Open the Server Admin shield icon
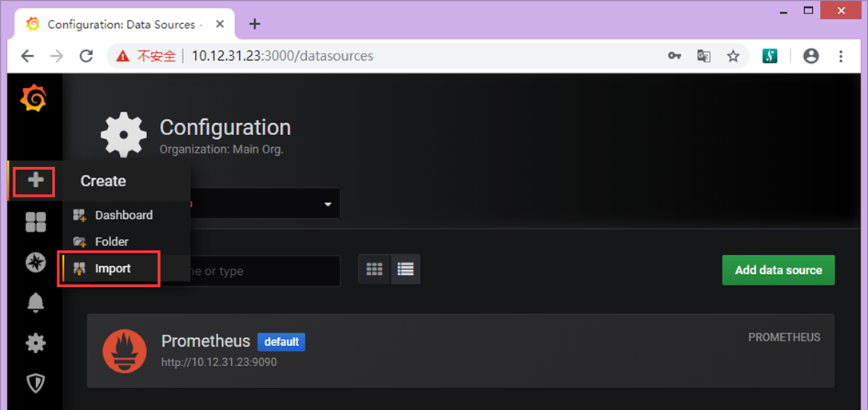The height and width of the screenshot is (410, 868). pos(36,383)
